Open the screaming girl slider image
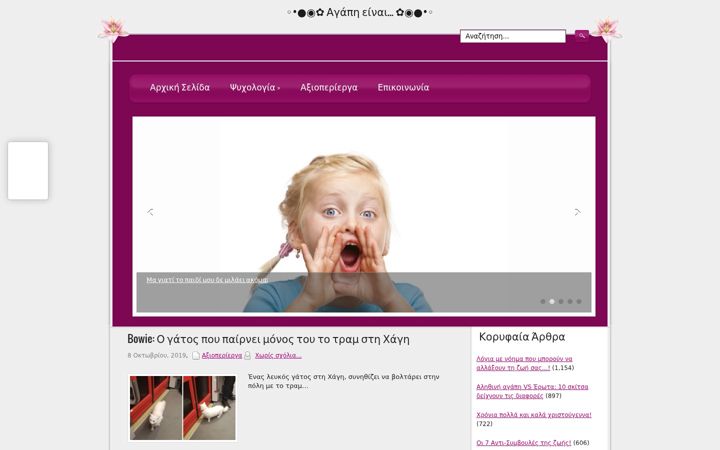The width and height of the screenshot is (720, 450). [364, 214]
